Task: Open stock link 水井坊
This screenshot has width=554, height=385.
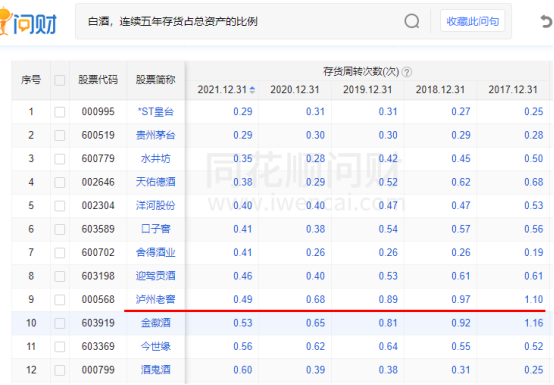Action: [155, 159]
